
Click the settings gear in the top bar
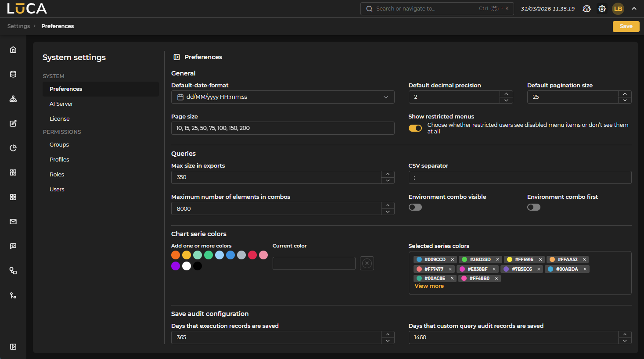(x=602, y=8)
